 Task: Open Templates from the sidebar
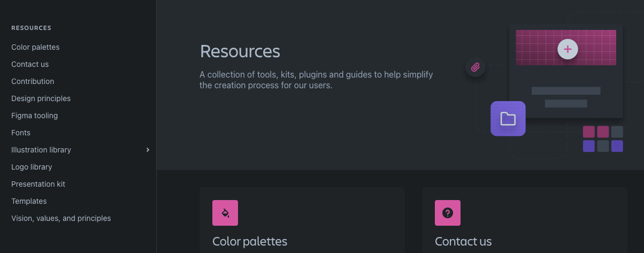(x=29, y=201)
